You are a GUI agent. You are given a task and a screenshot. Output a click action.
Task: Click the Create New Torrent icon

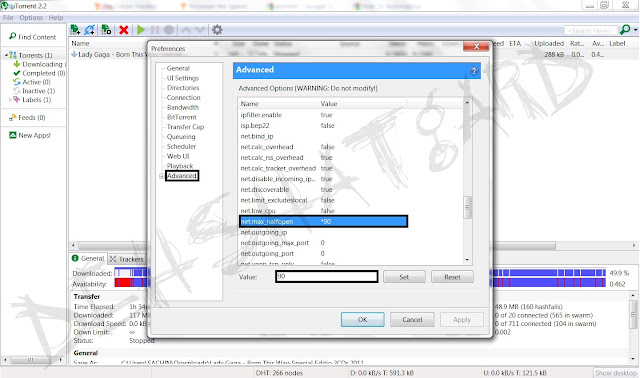(x=106, y=30)
